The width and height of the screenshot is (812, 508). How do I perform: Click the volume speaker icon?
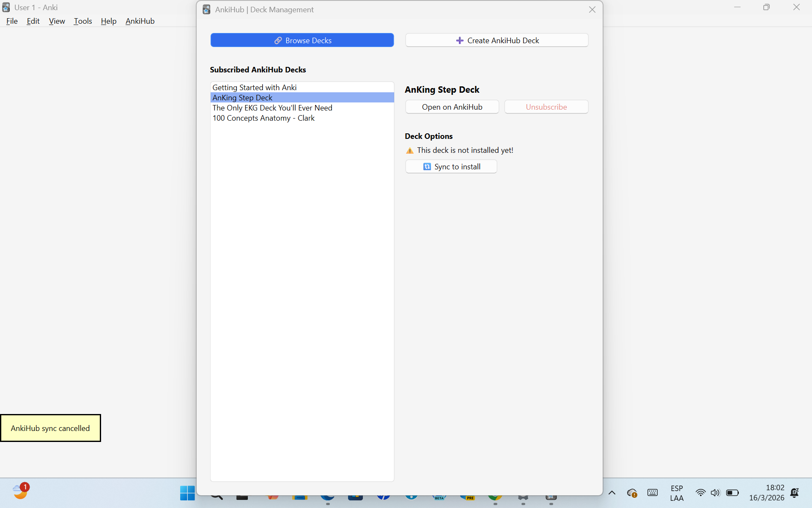tap(715, 493)
